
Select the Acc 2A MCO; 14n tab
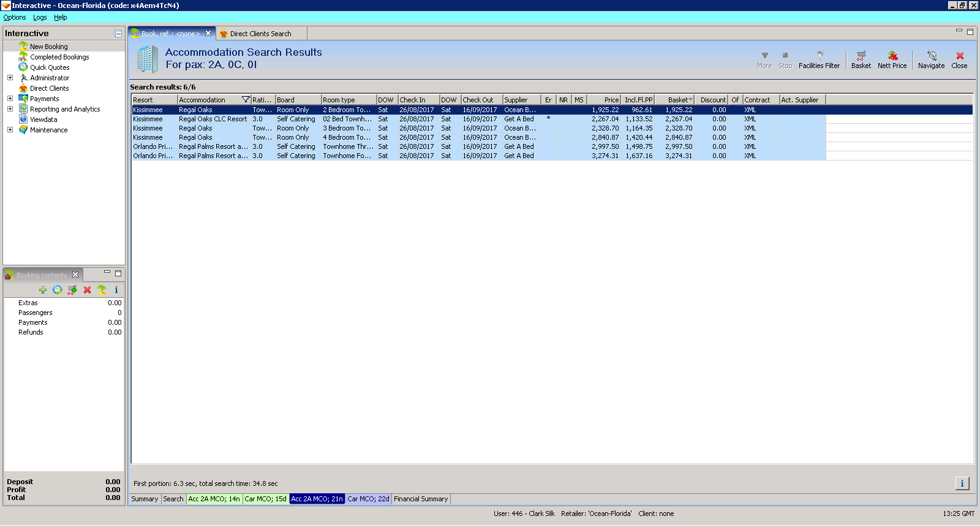click(x=214, y=499)
